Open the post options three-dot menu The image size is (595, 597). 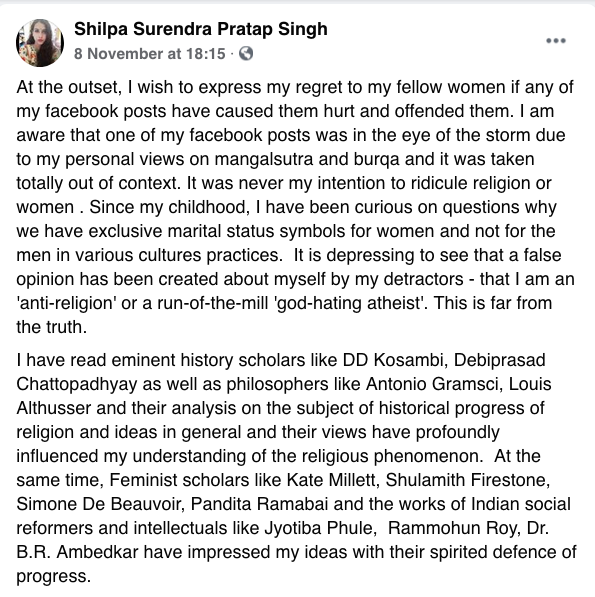555,41
